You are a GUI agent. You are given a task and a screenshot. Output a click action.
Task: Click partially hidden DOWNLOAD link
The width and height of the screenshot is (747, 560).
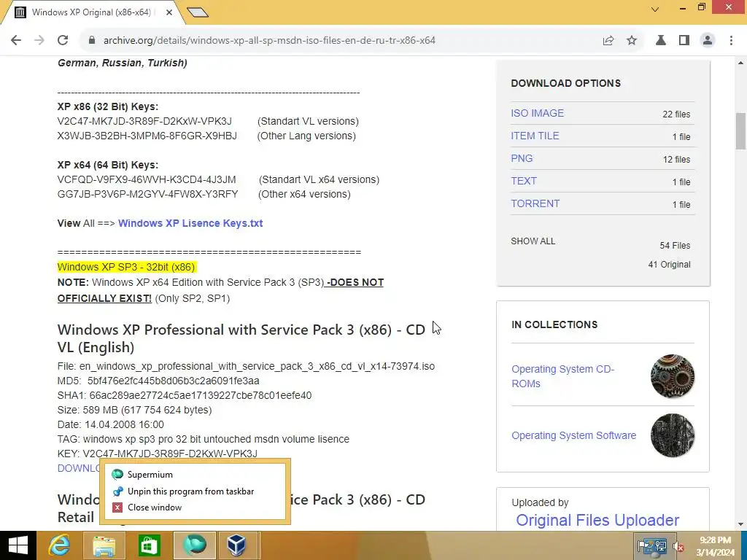[x=79, y=468]
